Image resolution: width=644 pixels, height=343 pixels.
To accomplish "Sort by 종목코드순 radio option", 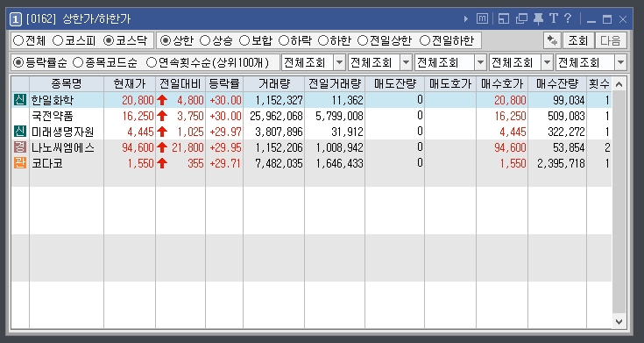I will pyautogui.click(x=78, y=63).
